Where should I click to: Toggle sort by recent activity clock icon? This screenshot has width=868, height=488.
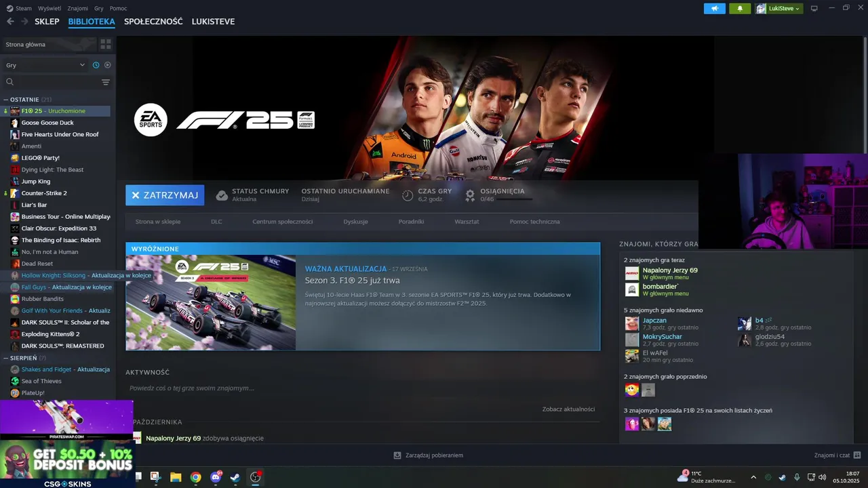click(96, 65)
